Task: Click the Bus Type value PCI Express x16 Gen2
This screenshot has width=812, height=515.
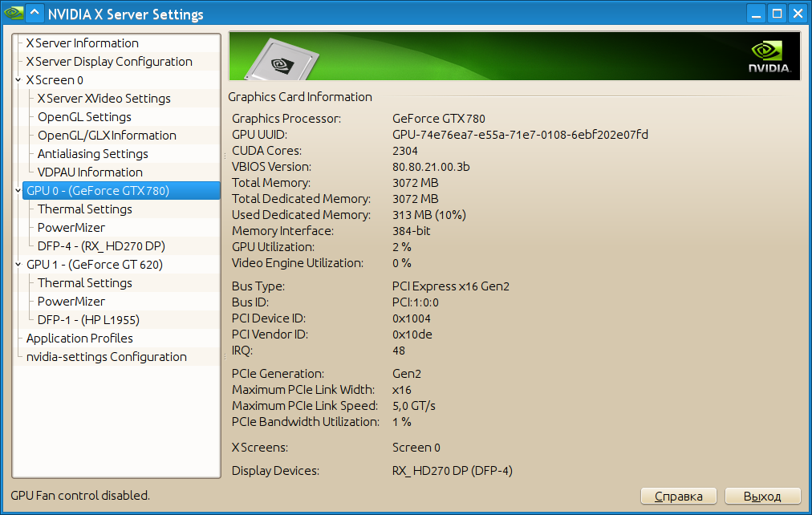Action: tap(451, 286)
